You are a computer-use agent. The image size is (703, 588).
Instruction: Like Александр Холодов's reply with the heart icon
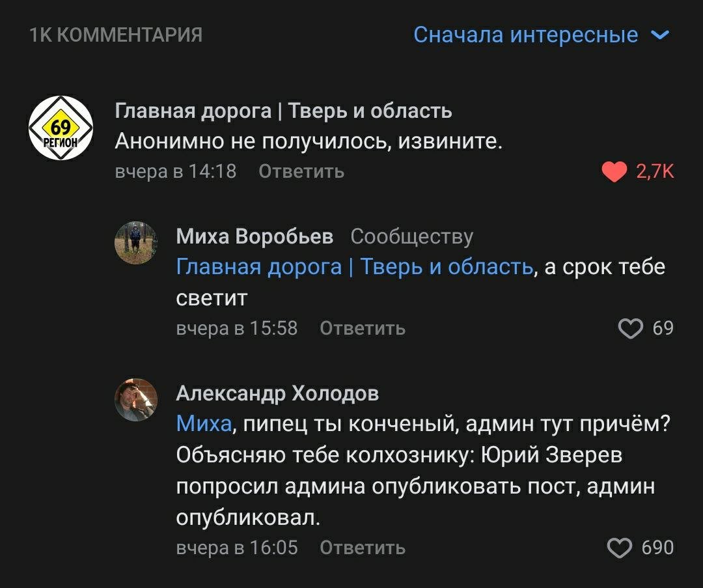[x=619, y=548]
